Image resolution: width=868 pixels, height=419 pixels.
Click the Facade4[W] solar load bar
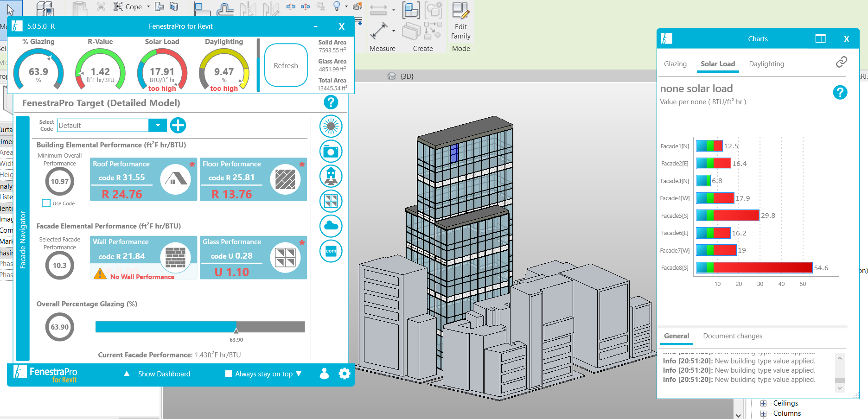pos(715,198)
